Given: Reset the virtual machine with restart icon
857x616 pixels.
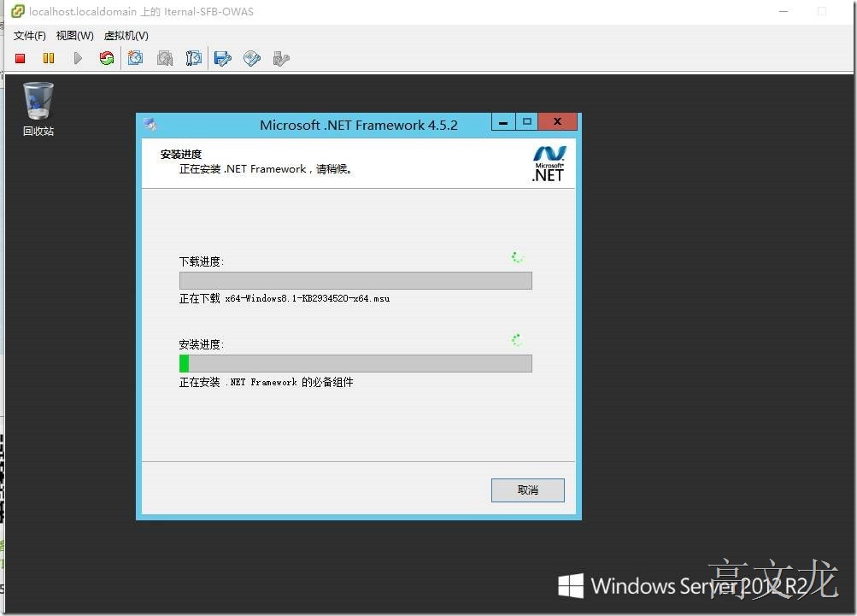Looking at the screenshot, I should coord(107,58).
